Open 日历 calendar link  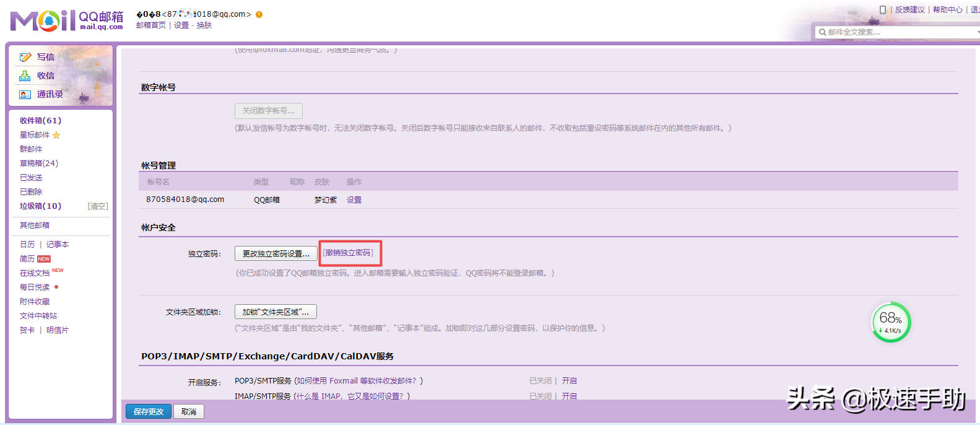coord(27,245)
